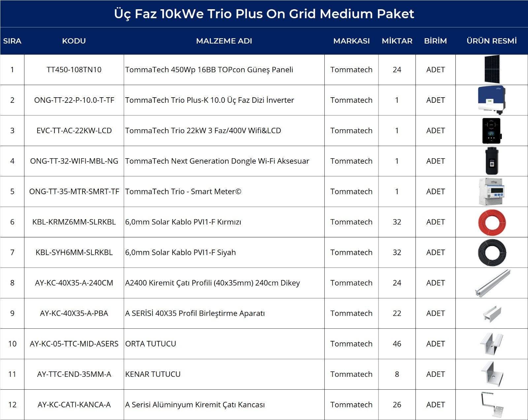Image resolution: width=528 pixels, height=420 pixels.
Task: Click the KODU column header
Action: tap(74, 41)
